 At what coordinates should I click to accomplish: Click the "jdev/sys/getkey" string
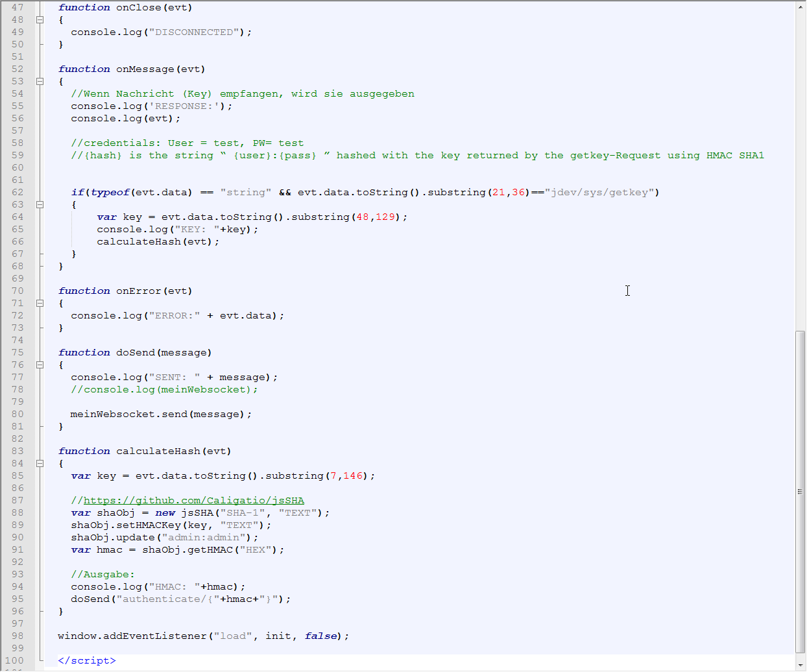[599, 192]
